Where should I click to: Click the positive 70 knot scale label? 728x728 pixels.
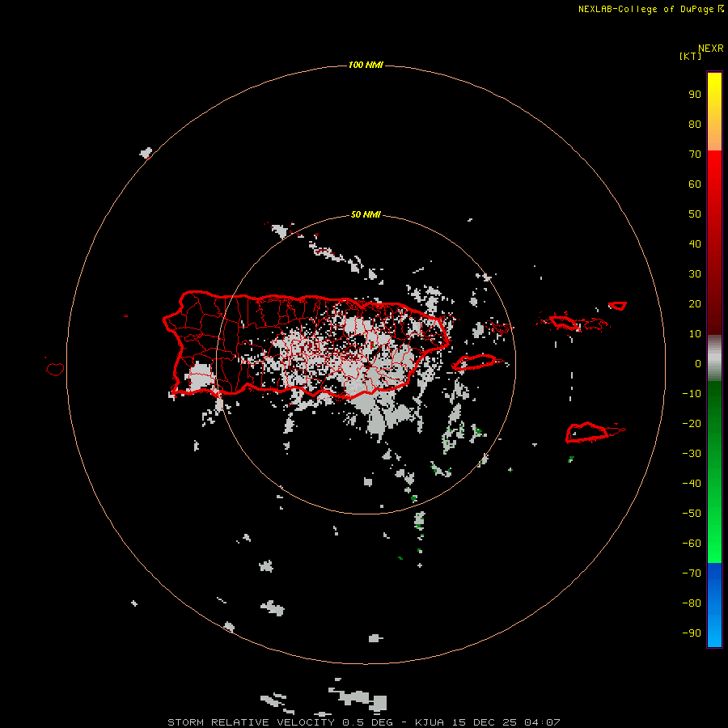(695, 154)
